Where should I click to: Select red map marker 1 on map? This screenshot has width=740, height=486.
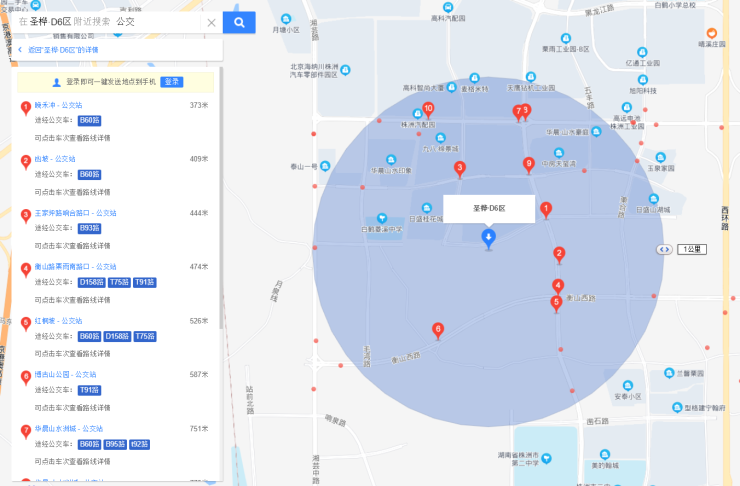[546, 210]
